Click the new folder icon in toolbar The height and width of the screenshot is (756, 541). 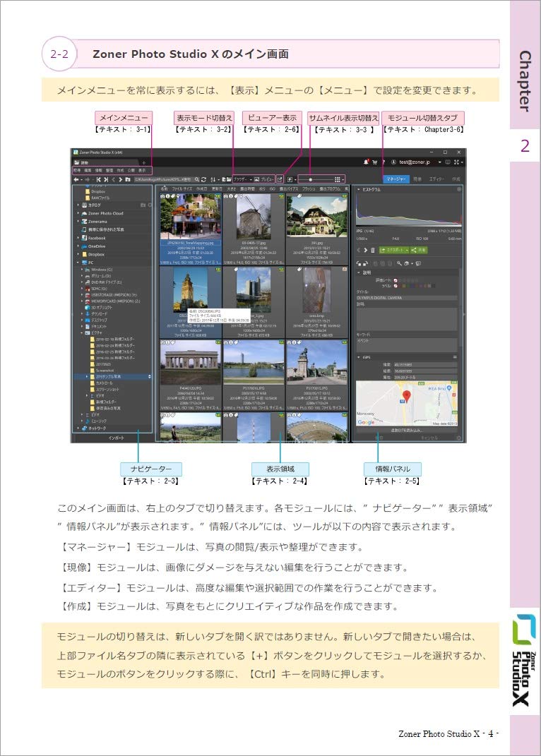(229, 179)
